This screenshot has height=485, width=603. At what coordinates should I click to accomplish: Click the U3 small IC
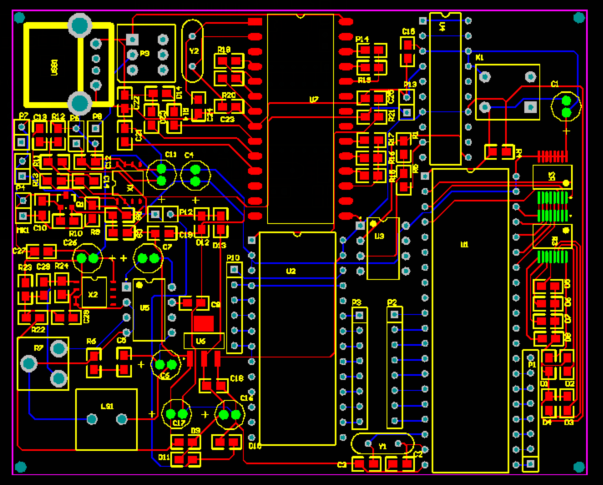(x=380, y=248)
